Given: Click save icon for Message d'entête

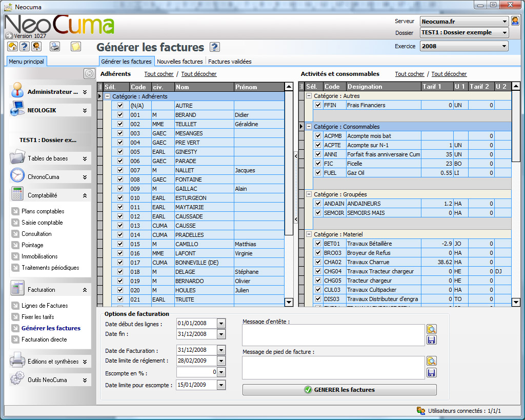Looking at the screenshot, I should click(x=432, y=341).
